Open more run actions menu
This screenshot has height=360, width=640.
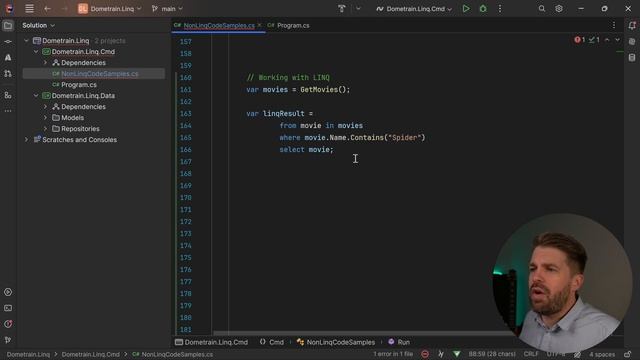500,9
